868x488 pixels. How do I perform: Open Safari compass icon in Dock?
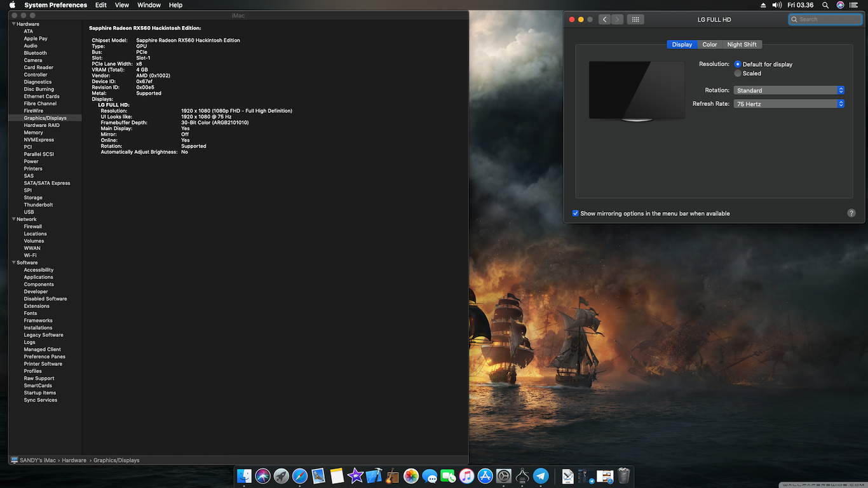click(x=300, y=475)
